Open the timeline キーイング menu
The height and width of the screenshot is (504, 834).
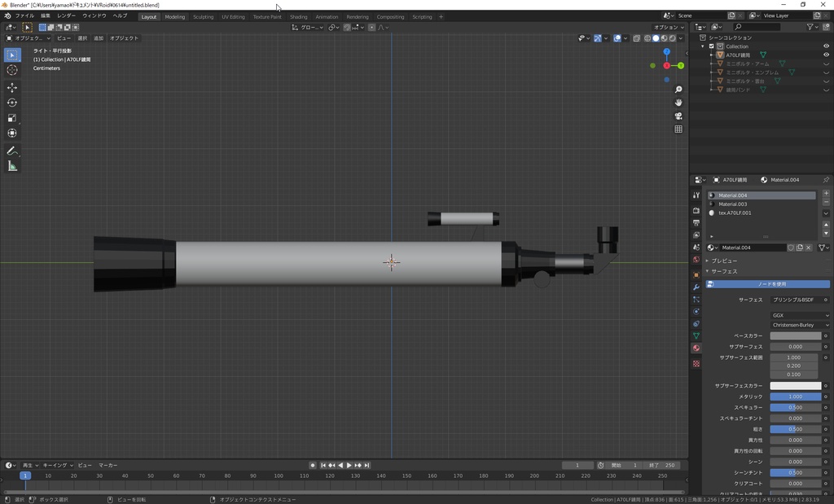(x=58, y=465)
